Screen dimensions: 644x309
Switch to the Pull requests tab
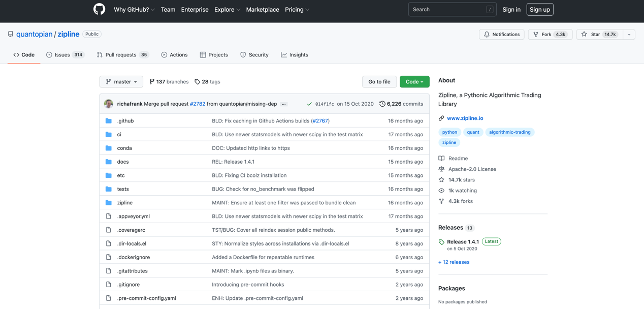[x=122, y=55]
